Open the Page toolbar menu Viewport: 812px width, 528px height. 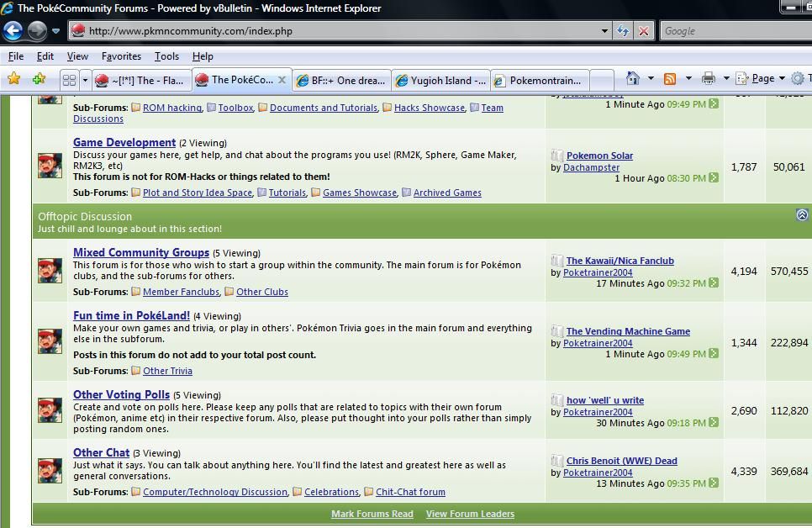click(760, 78)
